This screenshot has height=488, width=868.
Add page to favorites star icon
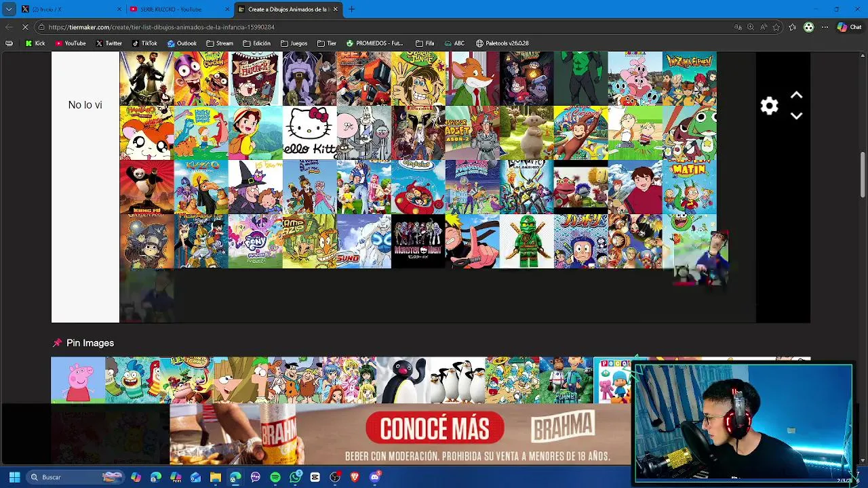(776, 27)
